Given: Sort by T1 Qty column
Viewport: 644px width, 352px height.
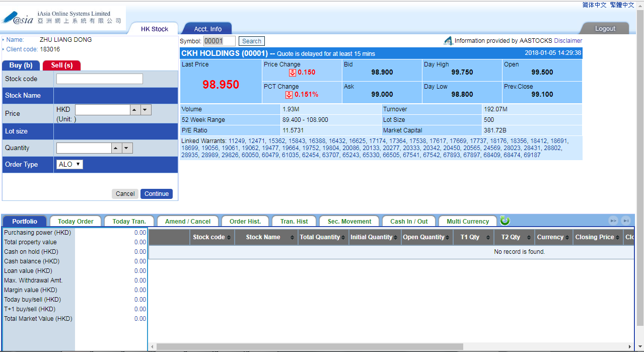Looking at the screenshot, I should pyautogui.click(x=473, y=237).
